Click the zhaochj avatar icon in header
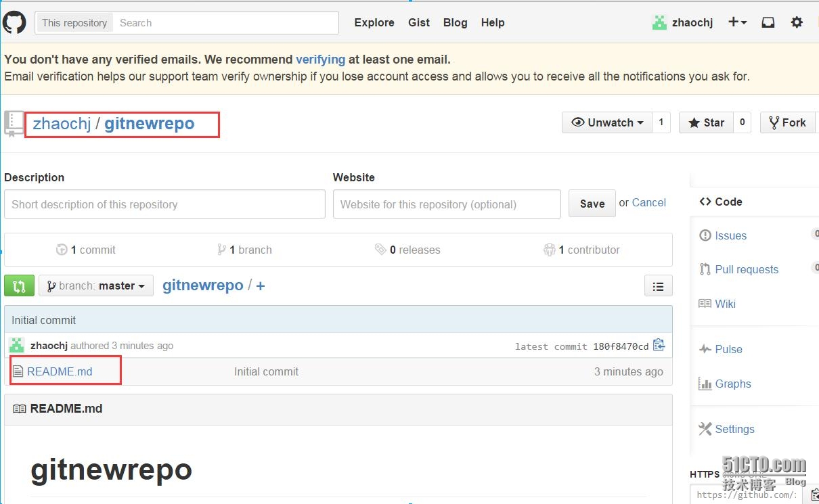Screen dimensions: 819x504 659,22
